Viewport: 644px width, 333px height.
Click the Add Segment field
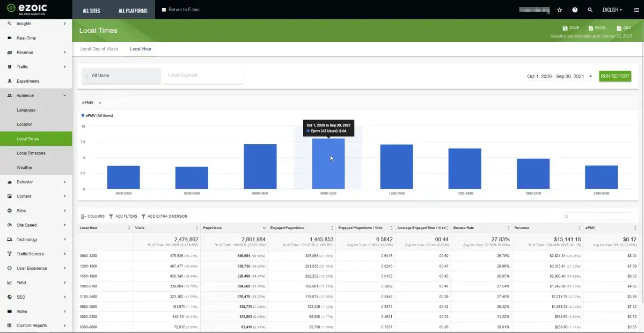tap(204, 76)
